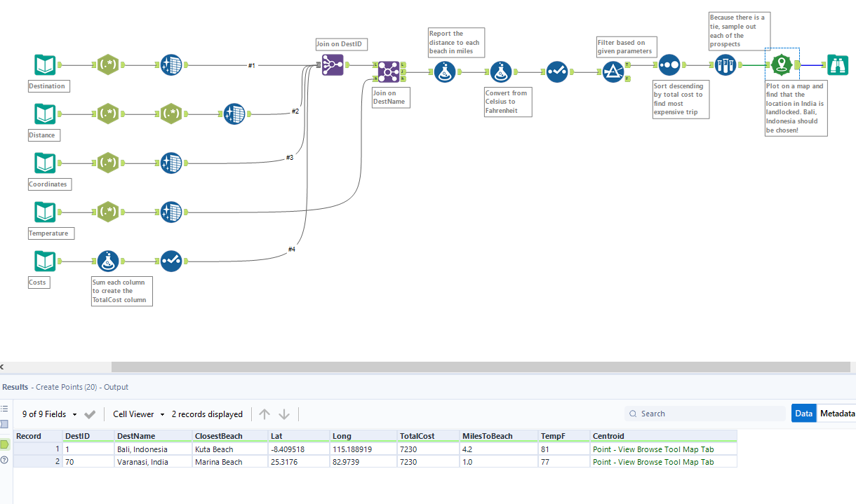The height and width of the screenshot is (504, 856).
Task: Open the 9 of 9 Fields dropdown
Action: pos(51,414)
